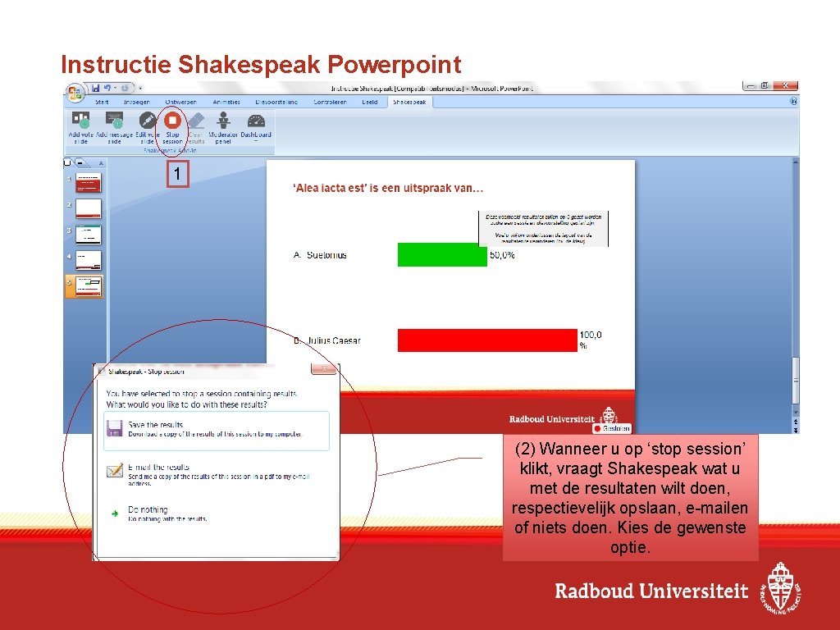The height and width of the screenshot is (630, 840).
Task: Switch to the Start ribbon tab
Action: pyautogui.click(x=102, y=102)
